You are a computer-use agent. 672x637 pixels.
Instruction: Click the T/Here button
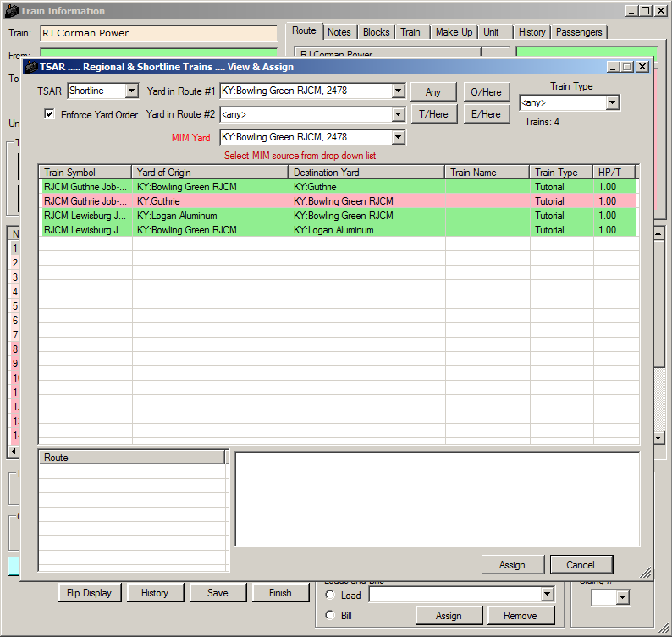[x=433, y=114]
